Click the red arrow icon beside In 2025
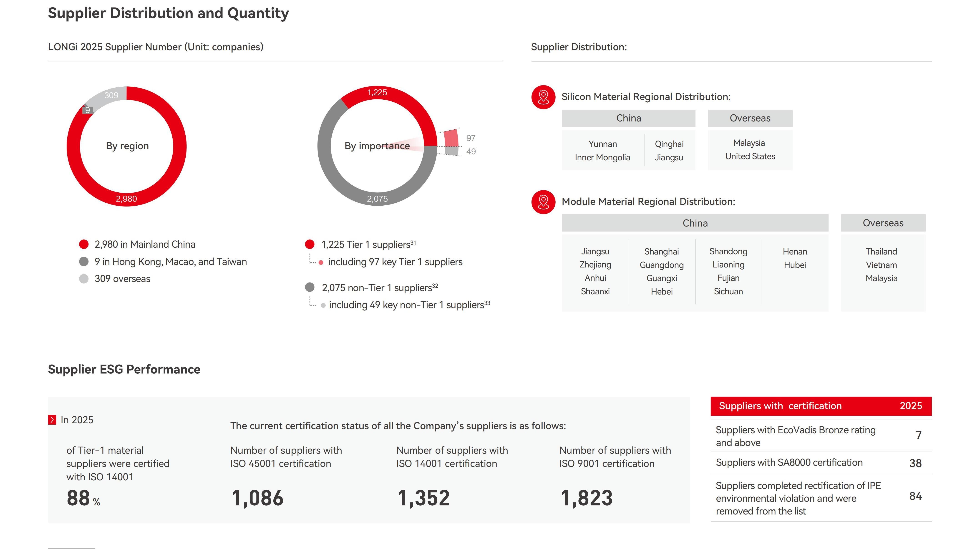Viewport: 980px width, 552px height. click(x=52, y=420)
